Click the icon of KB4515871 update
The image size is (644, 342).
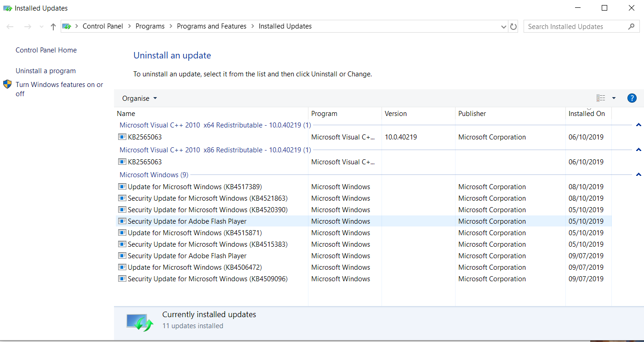point(122,232)
